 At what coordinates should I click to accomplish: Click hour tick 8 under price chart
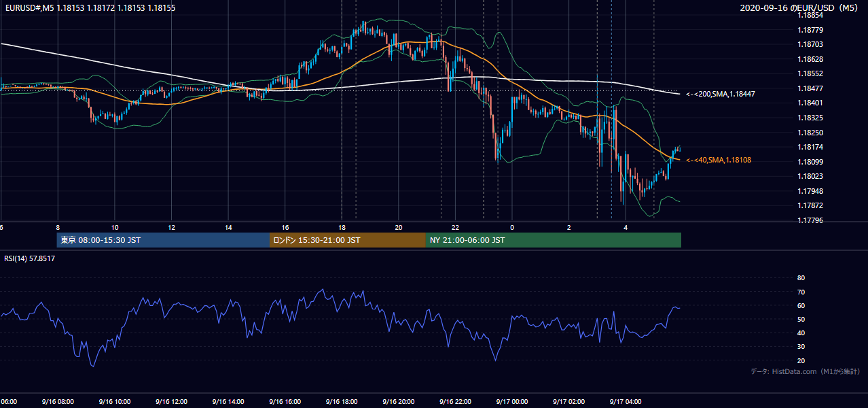click(58, 228)
